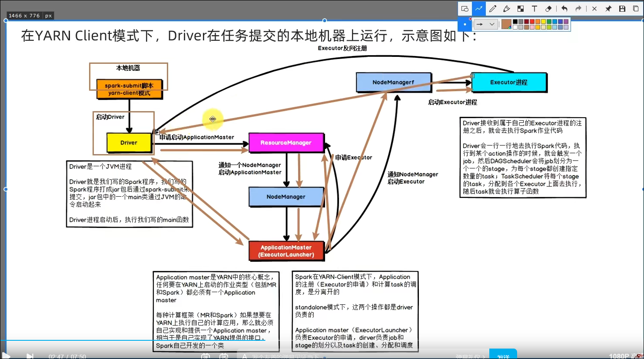
Task: Pick the small brown swatch in the palette
Action: [x=526, y=27]
